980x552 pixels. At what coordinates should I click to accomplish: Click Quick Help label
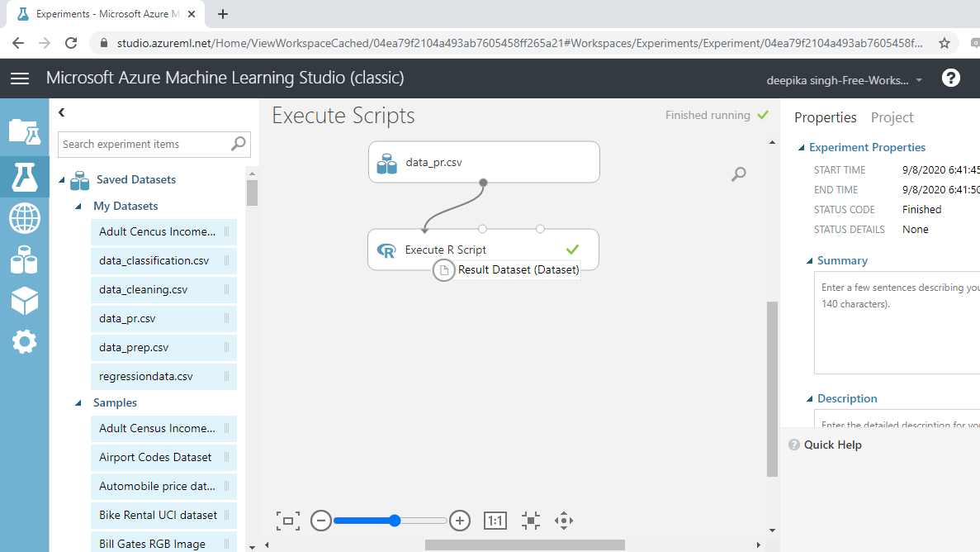(x=832, y=445)
